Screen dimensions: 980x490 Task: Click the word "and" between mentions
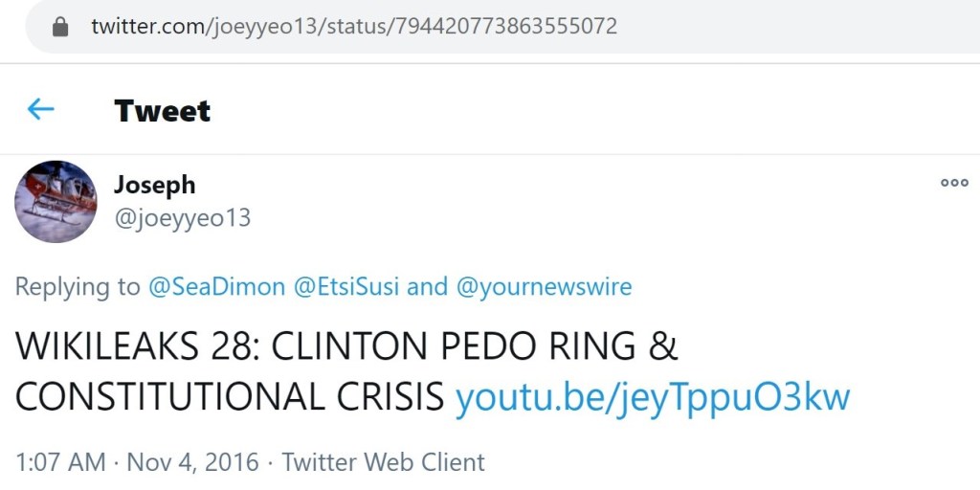click(428, 286)
